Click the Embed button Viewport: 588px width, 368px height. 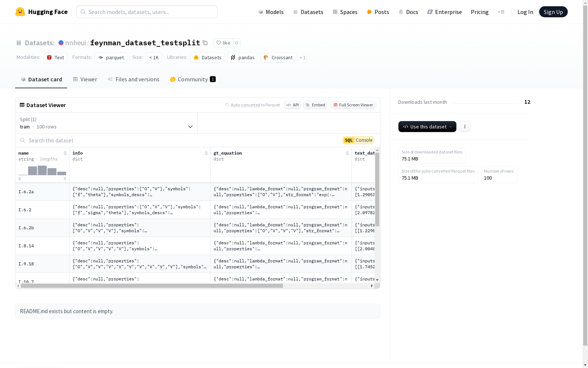[x=315, y=105]
